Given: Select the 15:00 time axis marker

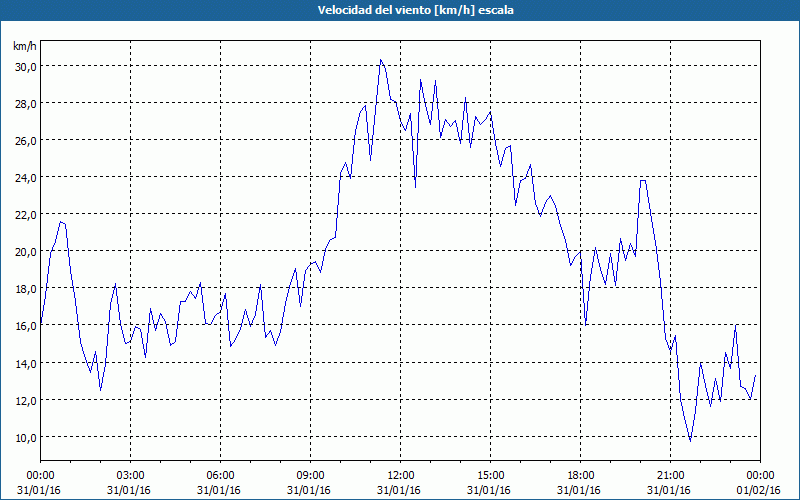Looking at the screenshot, I should click(x=490, y=476).
